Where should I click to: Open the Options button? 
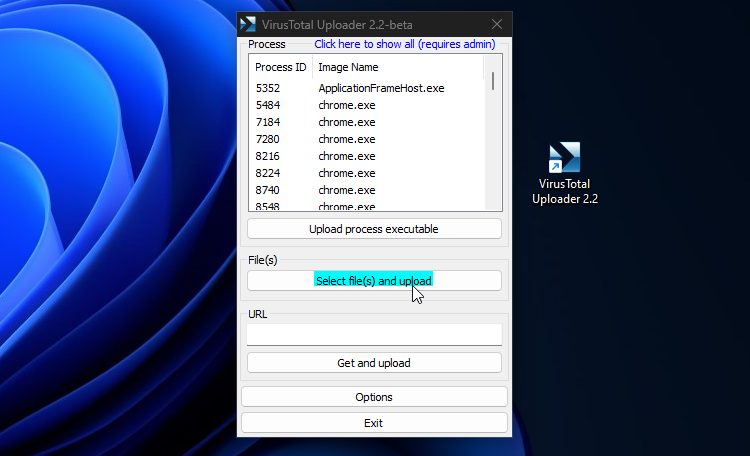coord(374,397)
